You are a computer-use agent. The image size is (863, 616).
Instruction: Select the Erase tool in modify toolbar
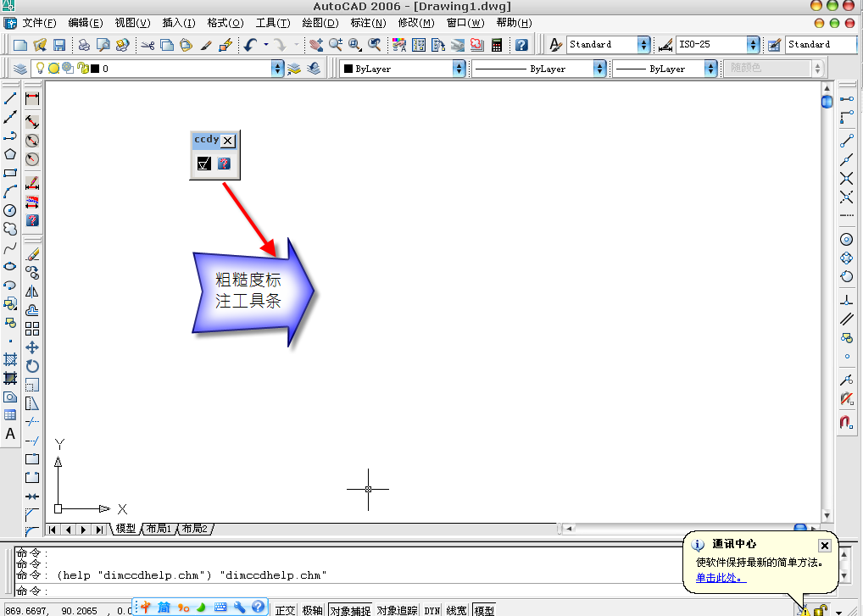[x=32, y=254]
